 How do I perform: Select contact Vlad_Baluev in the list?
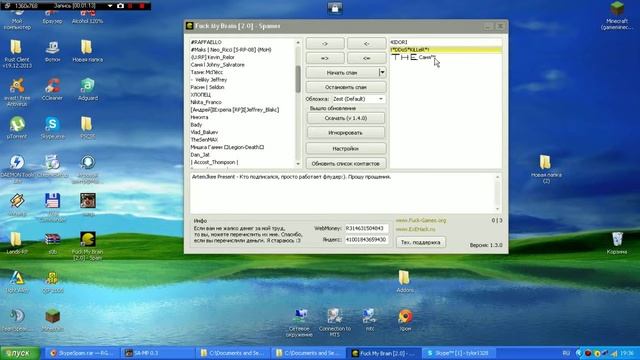point(204,132)
